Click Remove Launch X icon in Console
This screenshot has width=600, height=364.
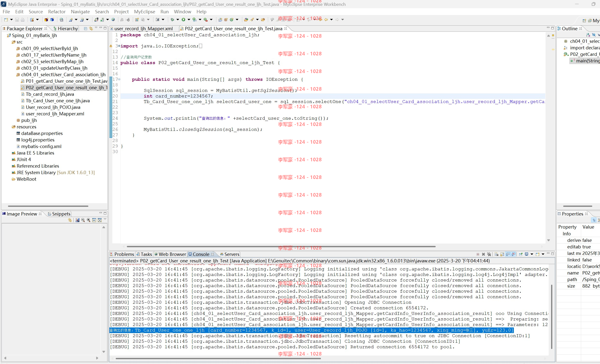(x=483, y=254)
